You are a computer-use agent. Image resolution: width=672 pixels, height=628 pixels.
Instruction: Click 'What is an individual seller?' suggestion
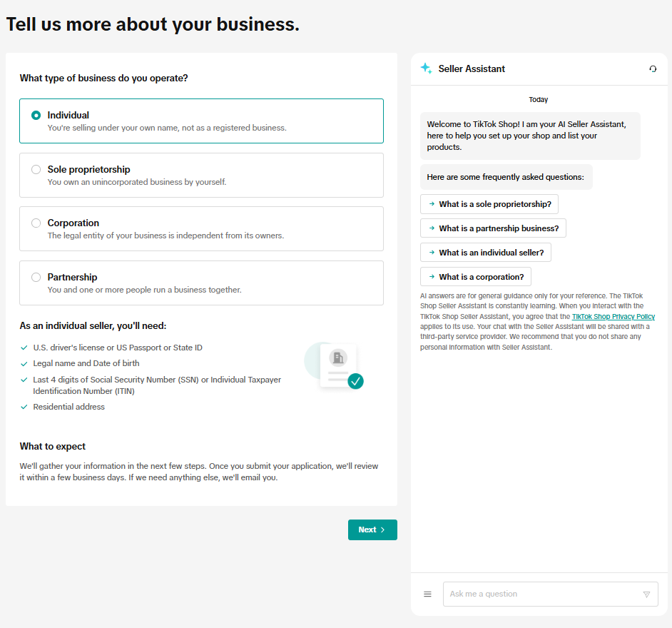(x=486, y=253)
